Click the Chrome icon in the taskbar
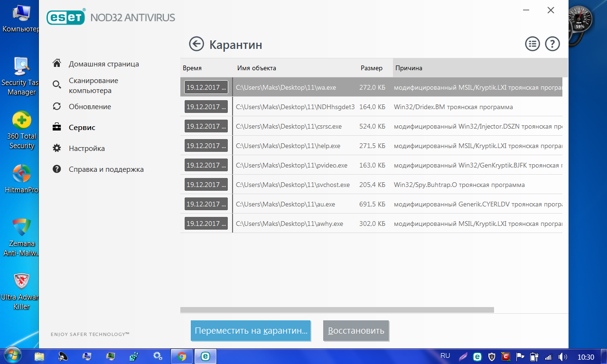This screenshot has height=364, width=607. [181, 356]
